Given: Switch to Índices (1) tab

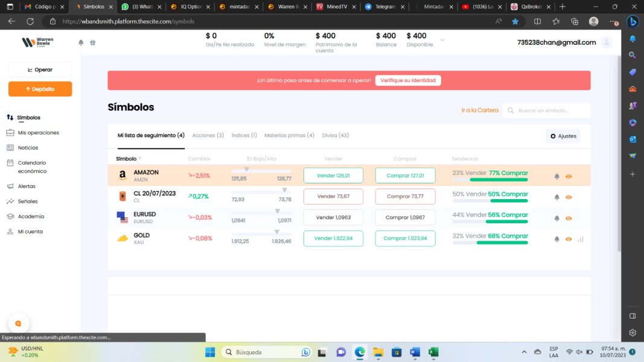Looking at the screenshot, I should 244,135.
